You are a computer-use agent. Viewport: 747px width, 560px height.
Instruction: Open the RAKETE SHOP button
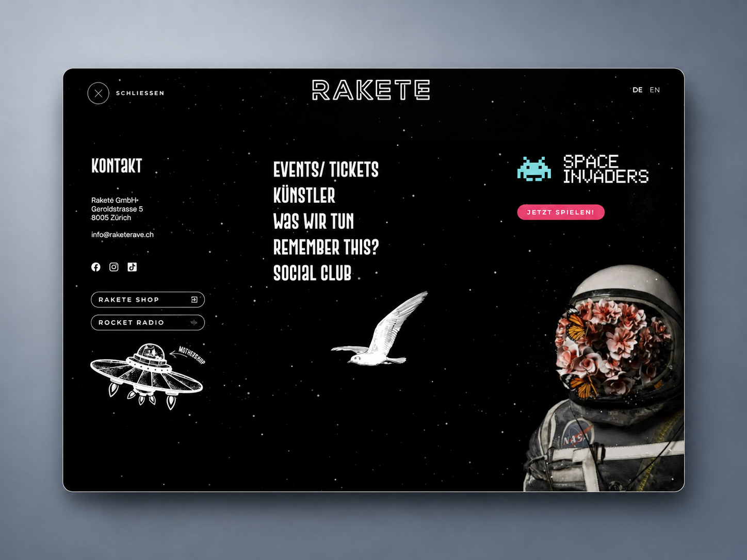point(148,300)
